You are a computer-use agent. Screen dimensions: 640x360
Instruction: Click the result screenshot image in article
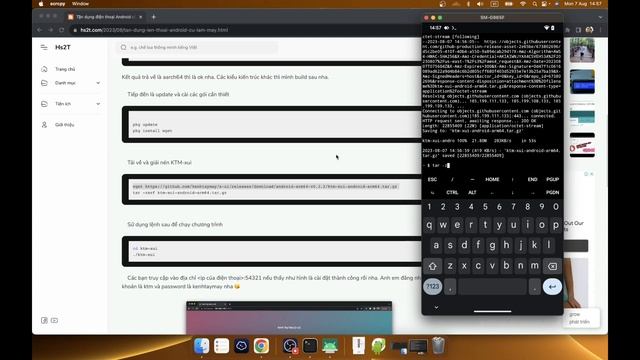[289, 318]
